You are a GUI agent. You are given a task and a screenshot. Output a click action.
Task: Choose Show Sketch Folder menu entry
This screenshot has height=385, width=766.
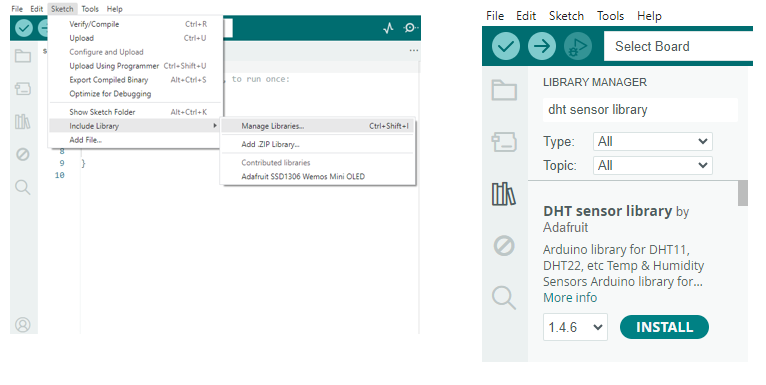point(135,112)
